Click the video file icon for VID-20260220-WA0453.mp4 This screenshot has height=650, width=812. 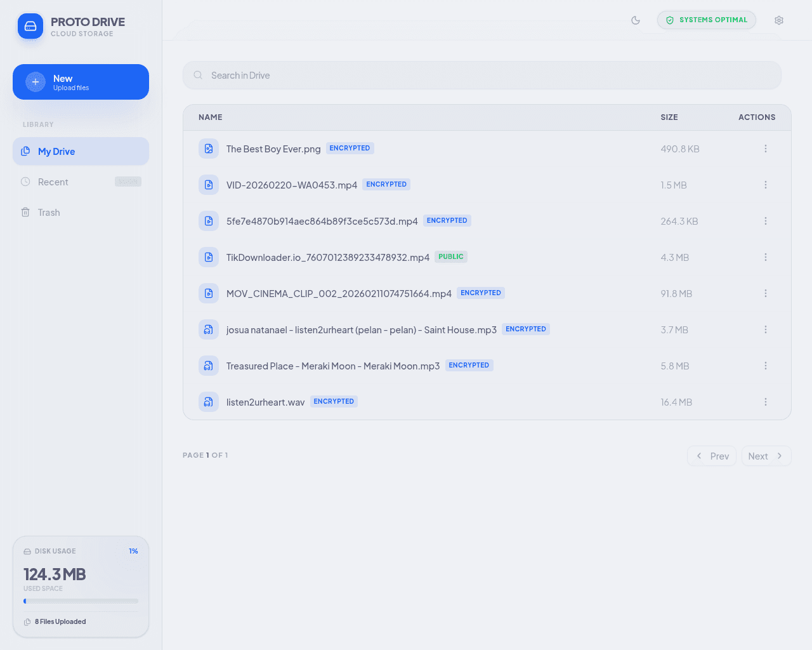(209, 185)
